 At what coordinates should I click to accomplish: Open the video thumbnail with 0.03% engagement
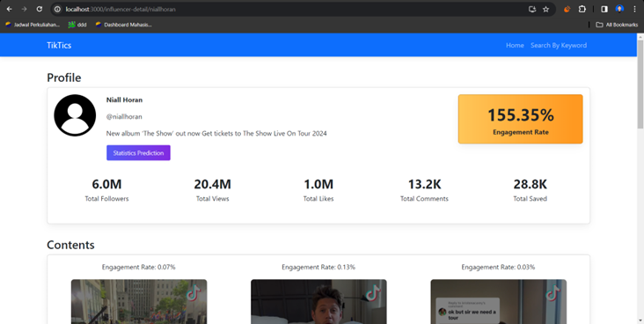(499, 302)
